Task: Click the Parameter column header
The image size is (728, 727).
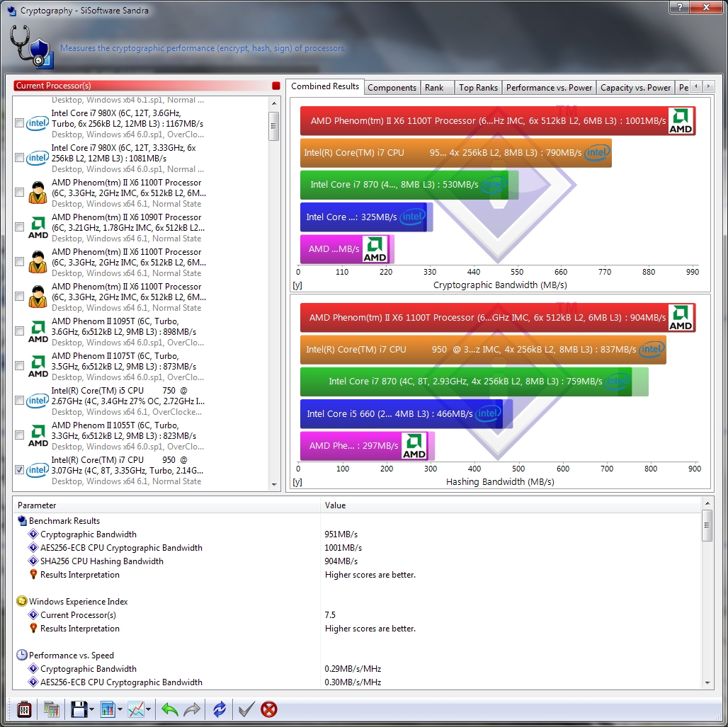Action: click(166, 505)
